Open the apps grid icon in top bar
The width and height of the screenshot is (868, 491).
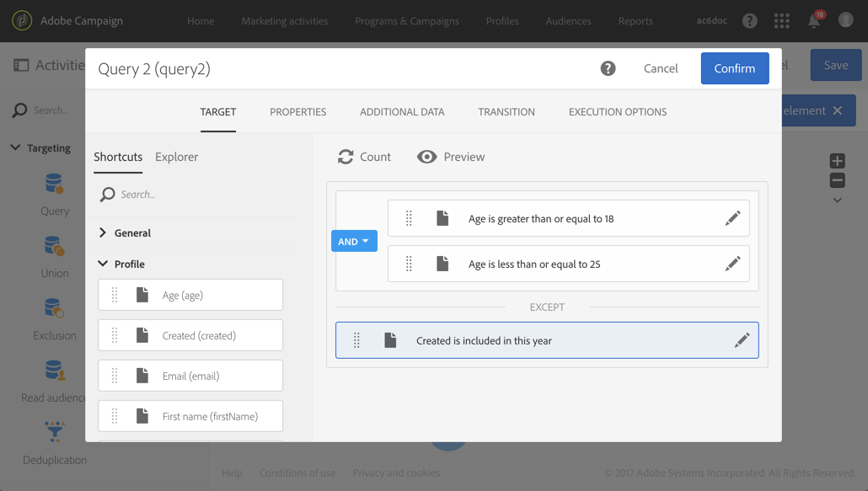(x=782, y=21)
